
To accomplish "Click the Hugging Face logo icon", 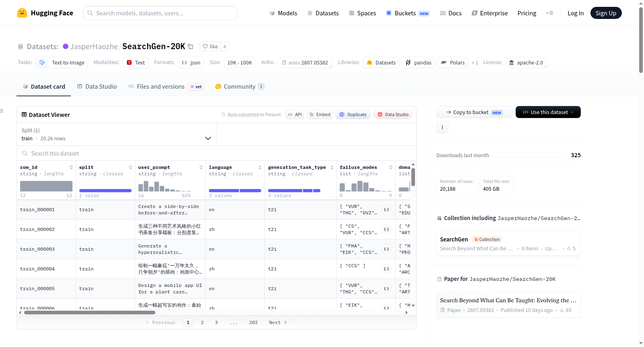I will (22, 13).
